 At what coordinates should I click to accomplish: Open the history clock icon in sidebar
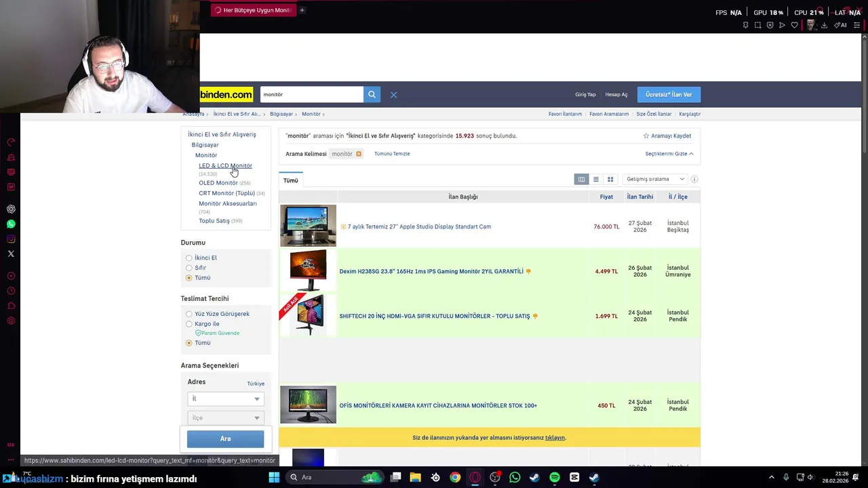[x=11, y=291]
